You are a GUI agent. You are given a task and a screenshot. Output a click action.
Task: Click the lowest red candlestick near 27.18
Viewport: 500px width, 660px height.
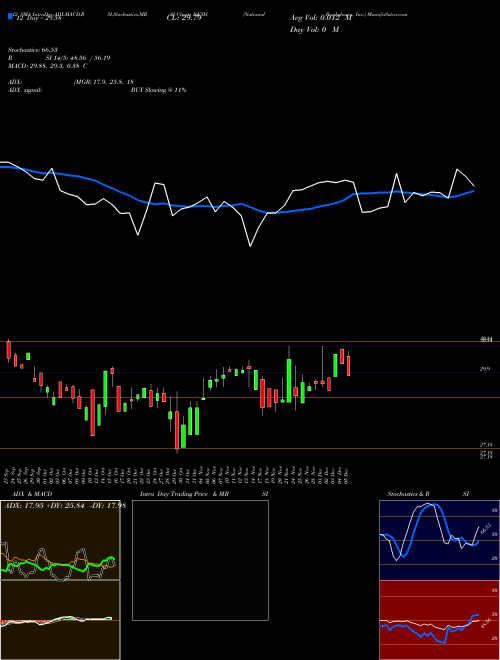pyautogui.click(x=177, y=430)
